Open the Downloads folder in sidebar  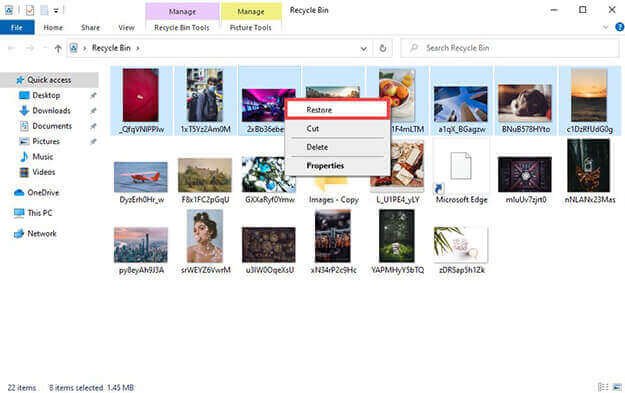51,110
